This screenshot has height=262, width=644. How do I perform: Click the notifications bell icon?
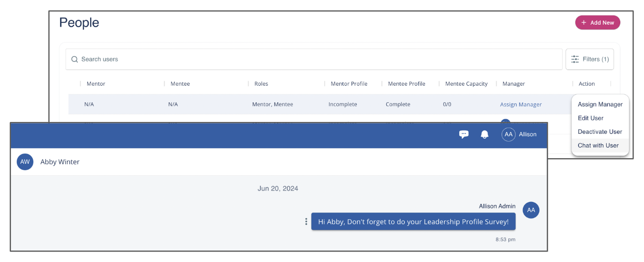point(484,134)
